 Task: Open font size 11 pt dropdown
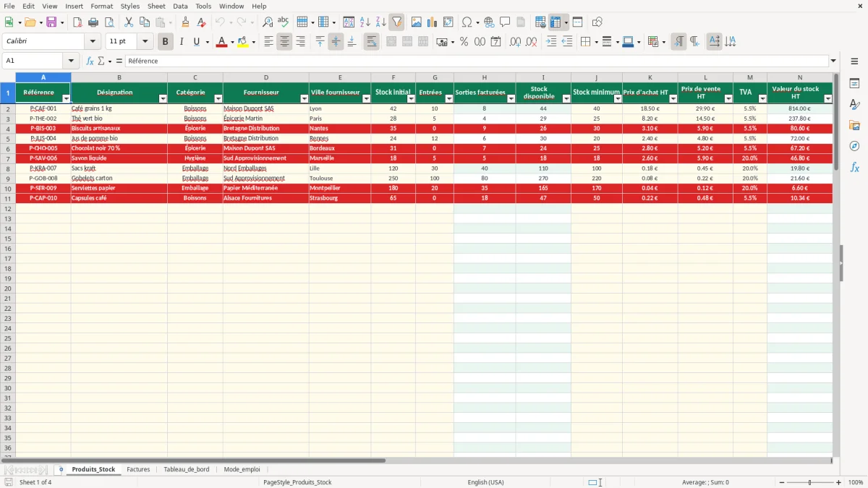(145, 42)
